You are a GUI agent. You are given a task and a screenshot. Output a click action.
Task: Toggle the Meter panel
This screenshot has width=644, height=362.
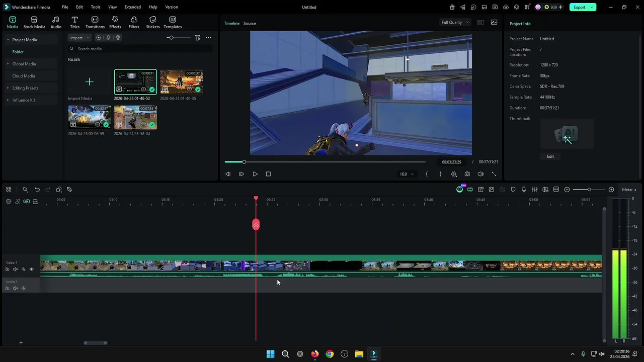coord(629,190)
